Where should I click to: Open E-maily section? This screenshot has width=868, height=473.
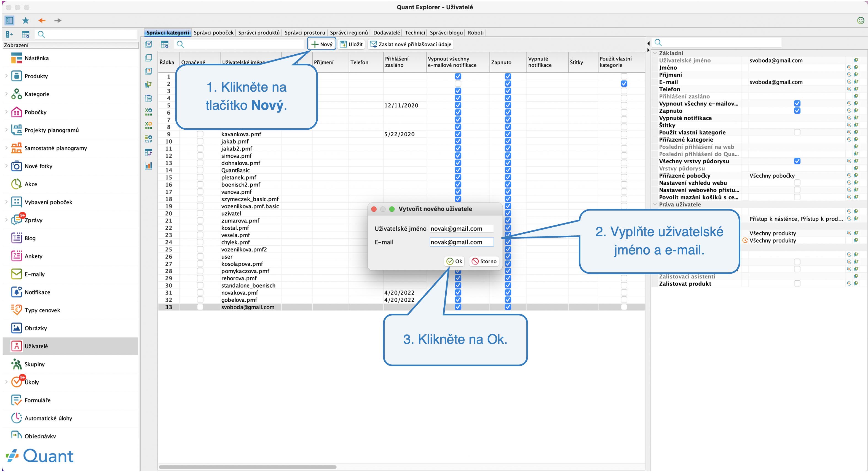[x=34, y=274]
